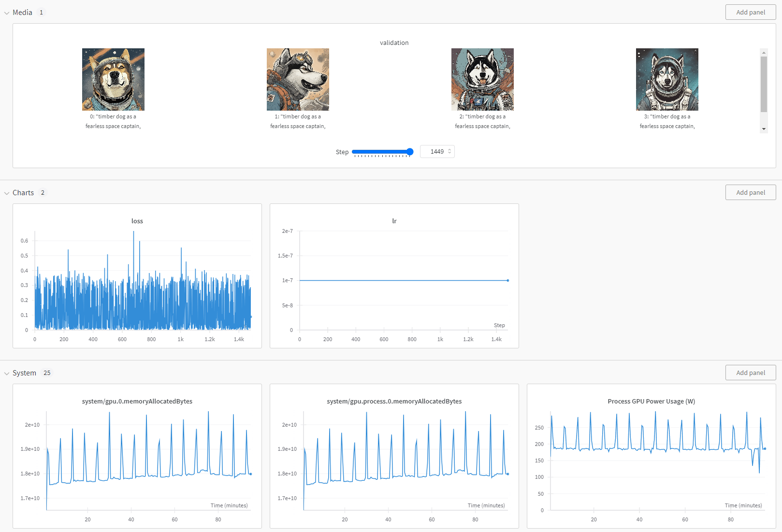Click the lr chart line endpoint marker

click(x=508, y=280)
